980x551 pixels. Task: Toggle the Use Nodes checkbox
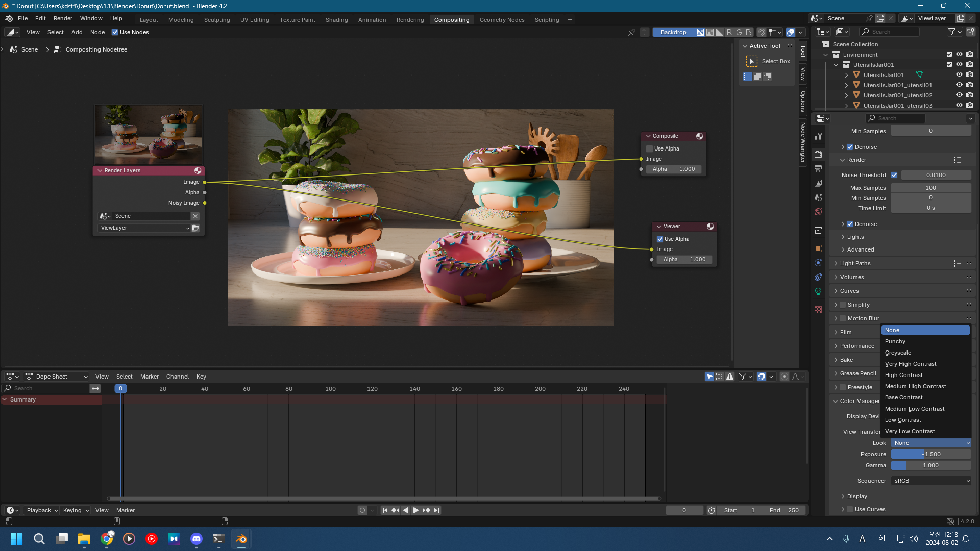click(115, 32)
